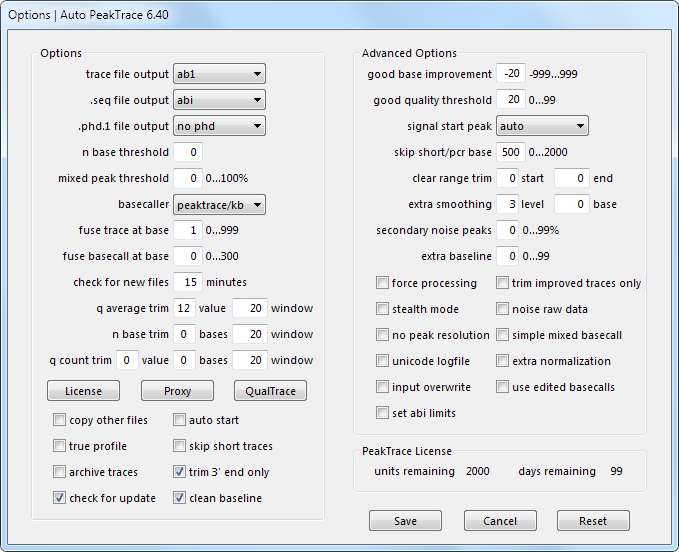Click the n base threshold field
Image resolution: width=679 pixels, height=552 pixels.
coord(188,152)
